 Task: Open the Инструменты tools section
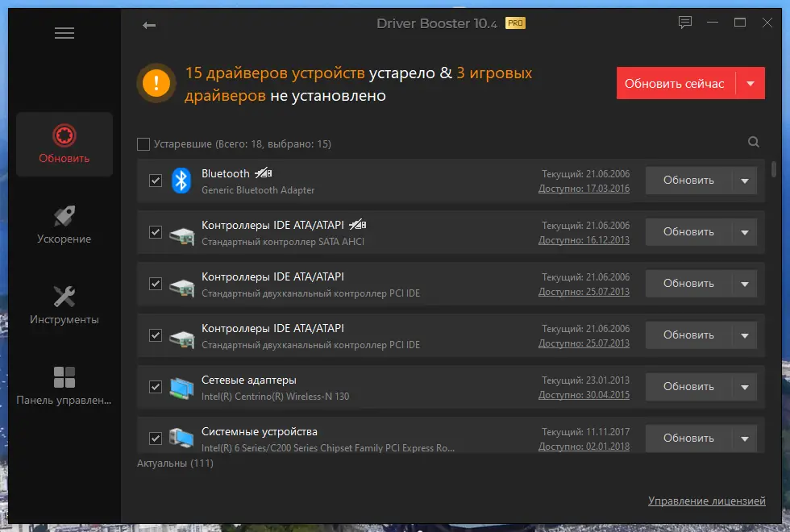[x=64, y=305]
